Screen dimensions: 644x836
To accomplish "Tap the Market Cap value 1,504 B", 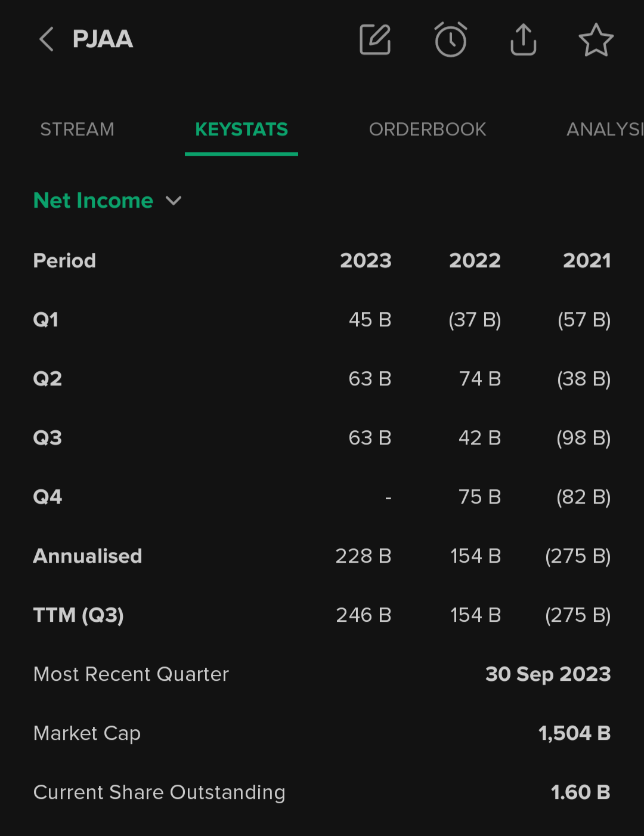I will pos(574,733).
